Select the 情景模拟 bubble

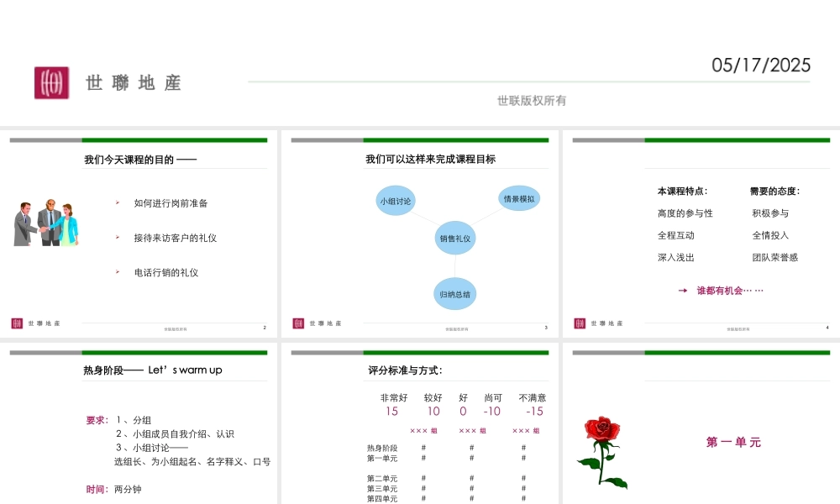tap(519, 199)
